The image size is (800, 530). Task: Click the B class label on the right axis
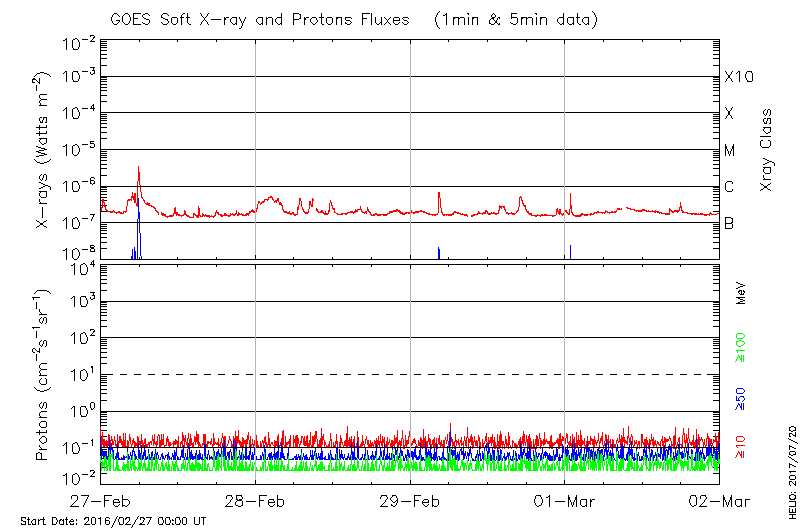729,223
